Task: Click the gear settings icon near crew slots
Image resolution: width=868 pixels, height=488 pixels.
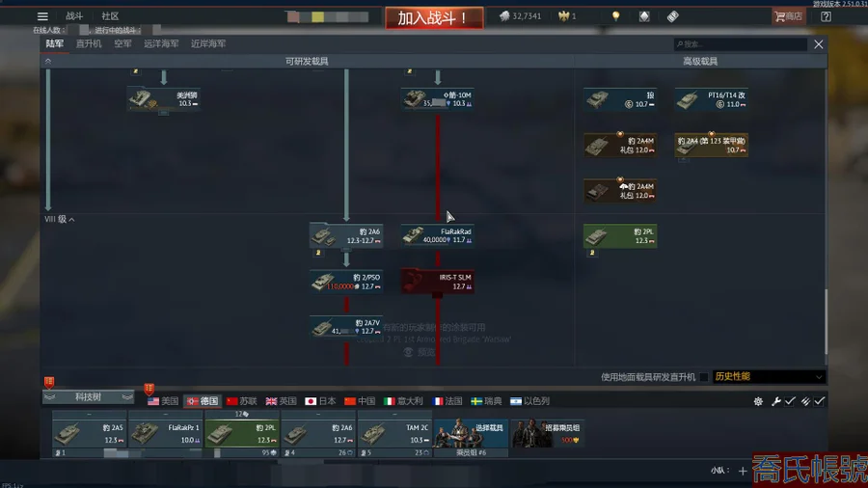Action: (x=758, y=401)
